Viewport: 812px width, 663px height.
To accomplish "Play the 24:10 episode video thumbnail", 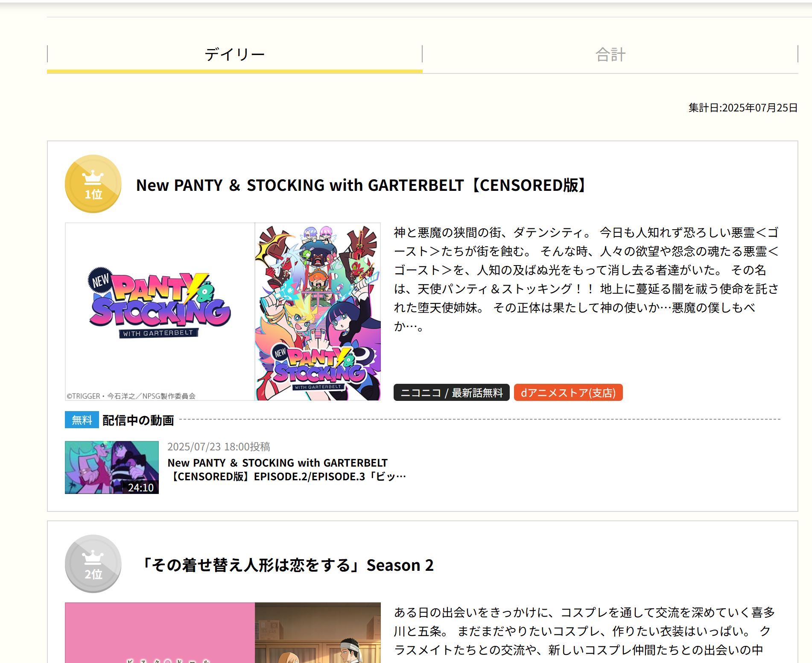I will 112,467.
